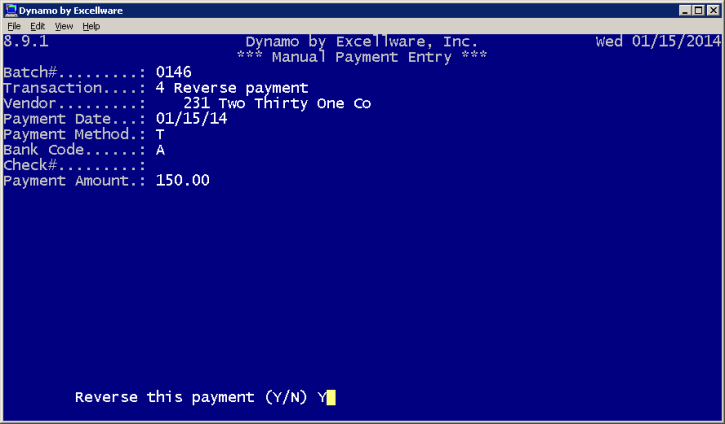Image resolution: width=725 pixels, height=424 pixels.
Task: Click the Bank Code value A
Action: coord(160,150)
